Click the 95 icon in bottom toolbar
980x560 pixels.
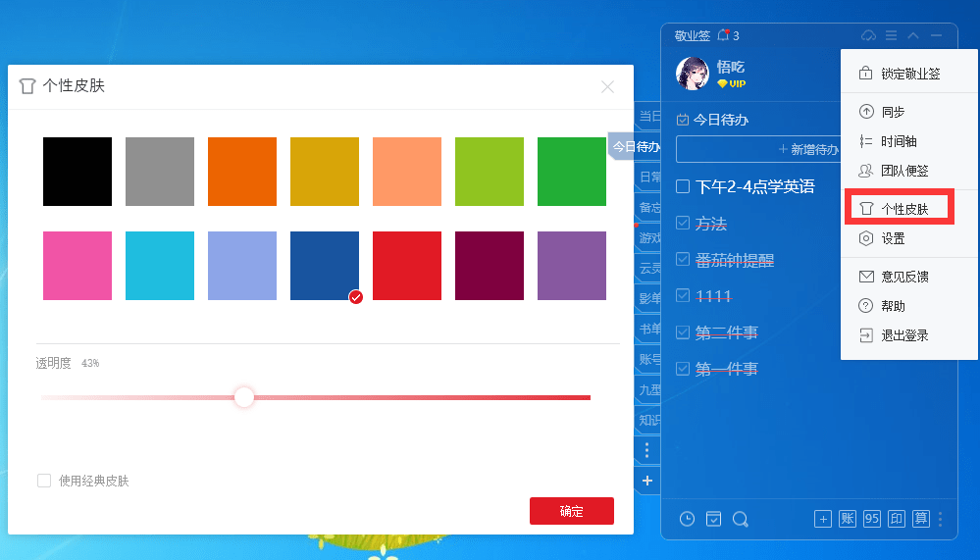(x=872, y=519)
